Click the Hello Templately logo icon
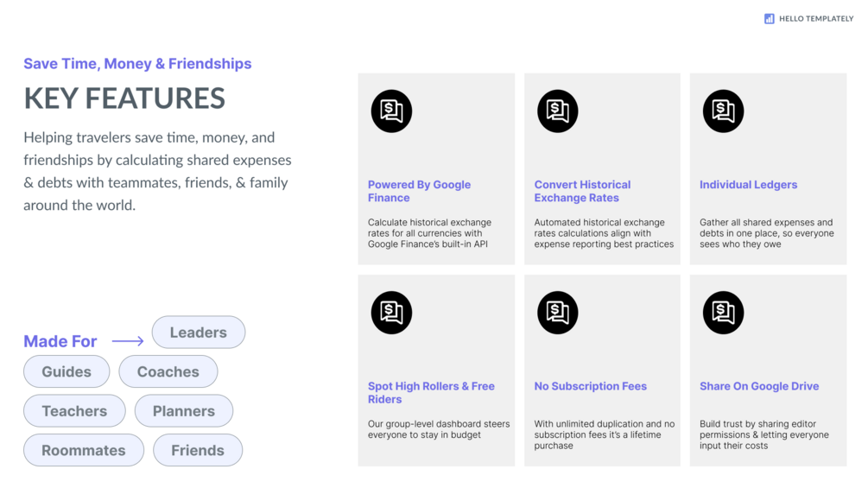868x488 pixels. (769, 18)
